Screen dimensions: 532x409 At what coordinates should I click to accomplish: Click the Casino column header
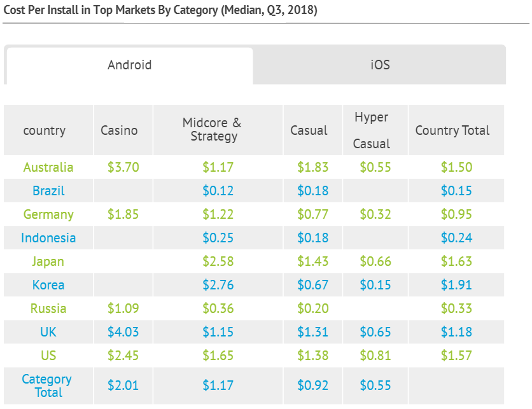pos(119,130)
